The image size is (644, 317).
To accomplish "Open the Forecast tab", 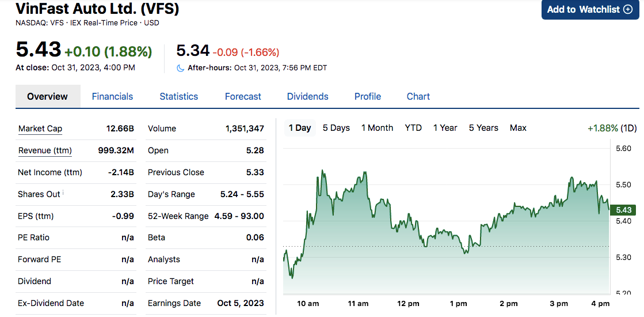I will (243, 97).
